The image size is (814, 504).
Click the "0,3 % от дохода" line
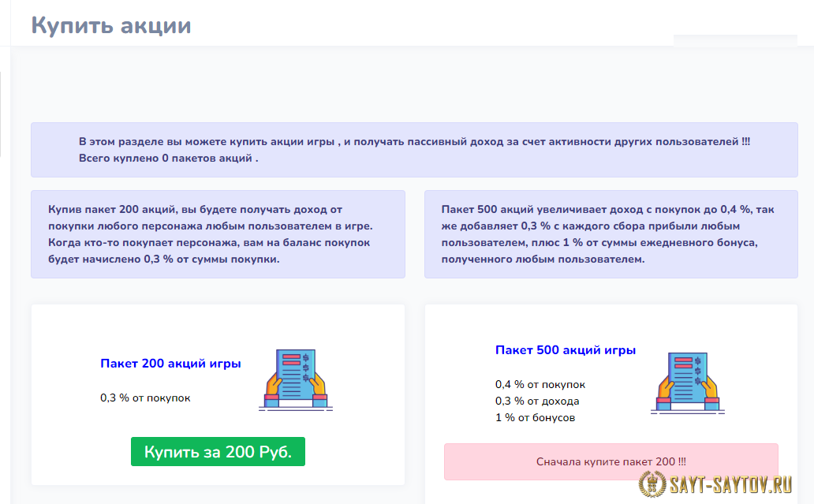[x=537, y=401]
